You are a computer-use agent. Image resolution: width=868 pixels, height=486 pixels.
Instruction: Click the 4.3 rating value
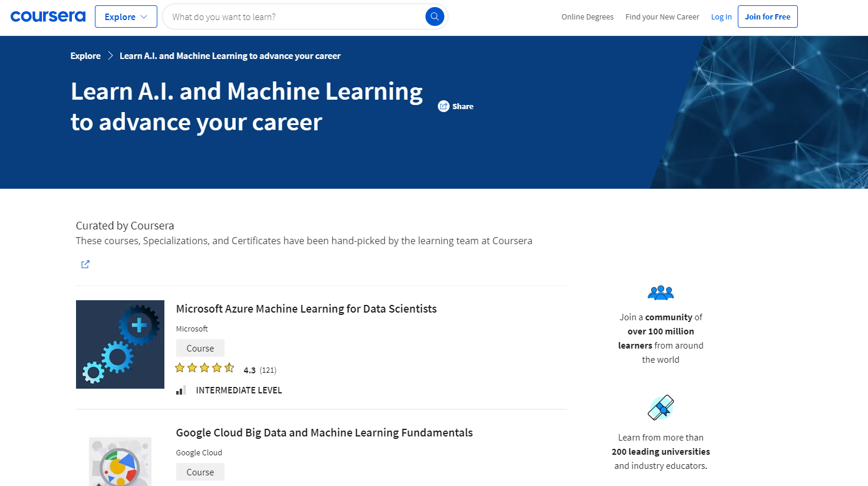tap(250, 370)
